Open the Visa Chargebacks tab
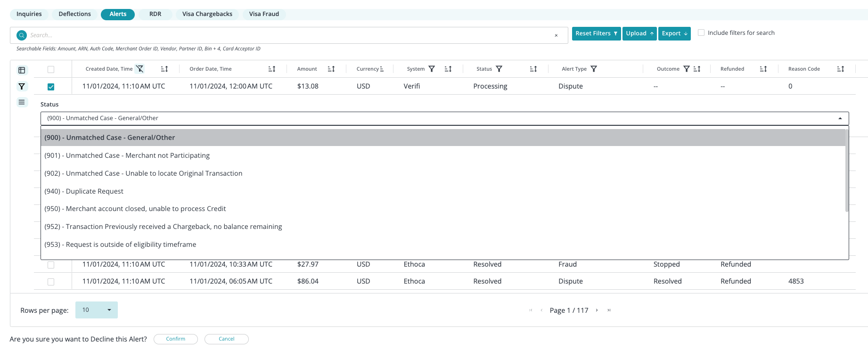The image size is (868, 350). [x=207, y=14]
